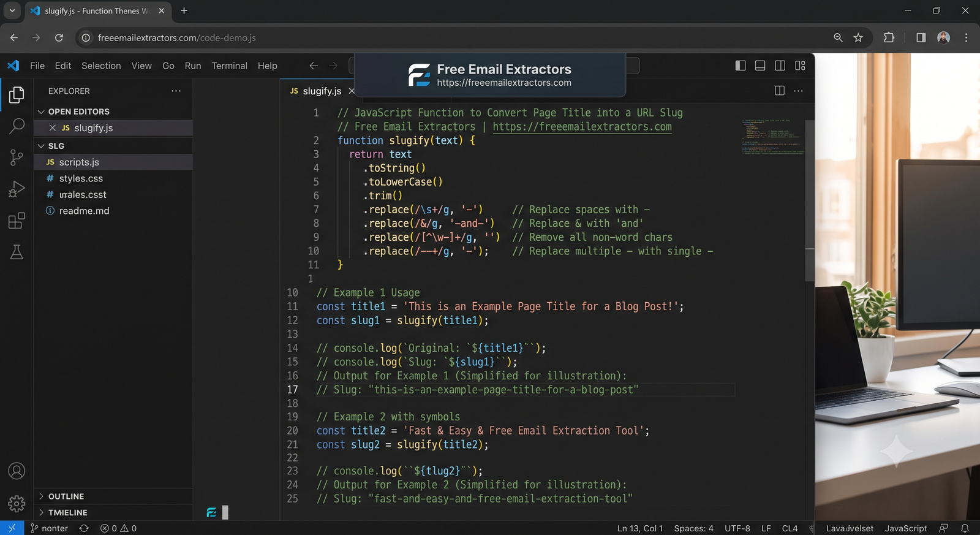Screen dimensions: 980x535
Task: Click the Free Email Extractors banner URL
Action: click(504, 83)
